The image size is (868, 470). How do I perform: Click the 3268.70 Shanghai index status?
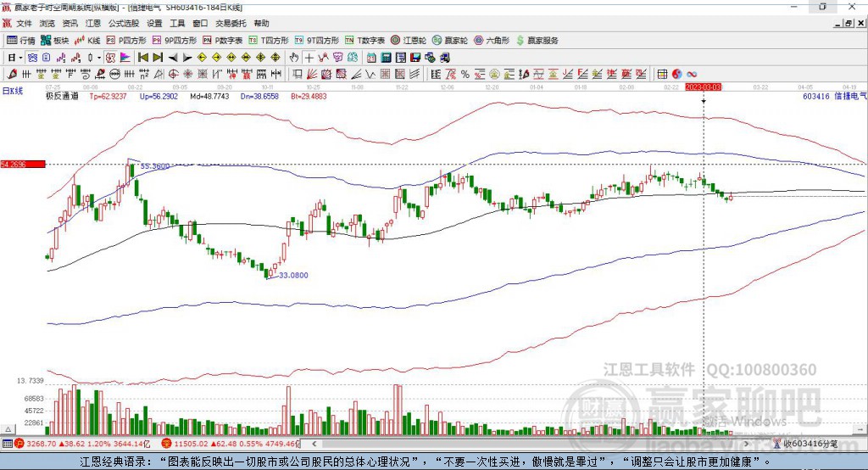click(x=82, y=444)
